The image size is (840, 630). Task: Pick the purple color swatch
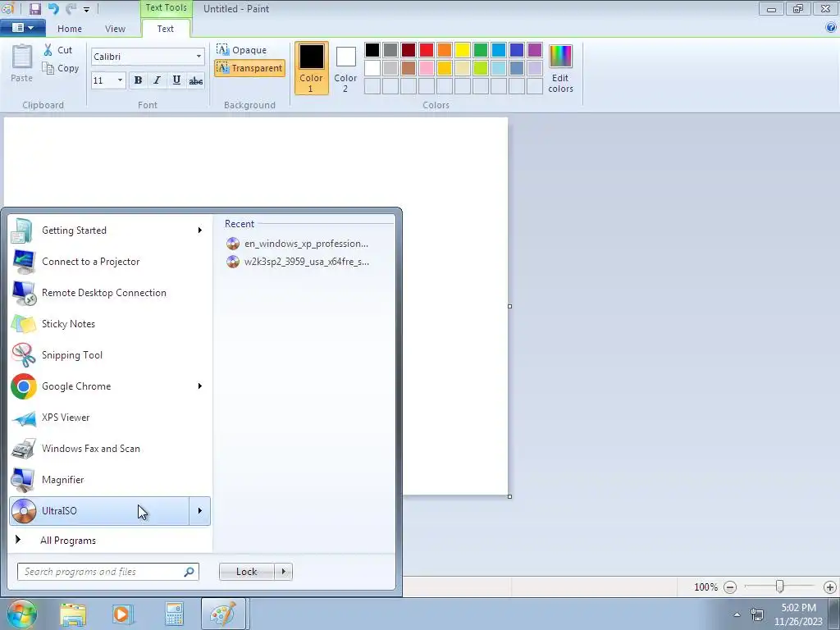tap(535, 50)
